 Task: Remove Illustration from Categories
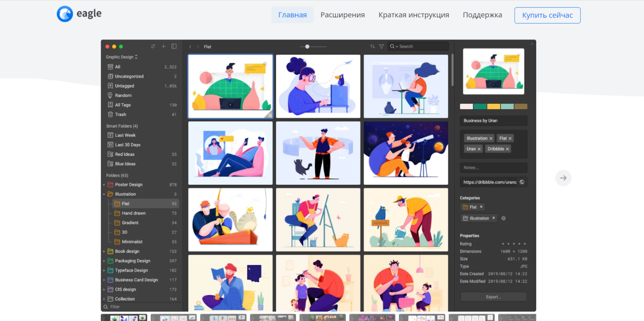(x=493, y=218)
